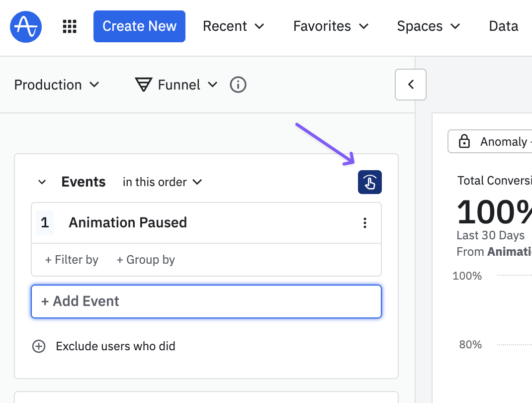Click the plus icon to exclude users
Image resolution: width=532 pixels, height=403 pixels.
coord(39,346)
